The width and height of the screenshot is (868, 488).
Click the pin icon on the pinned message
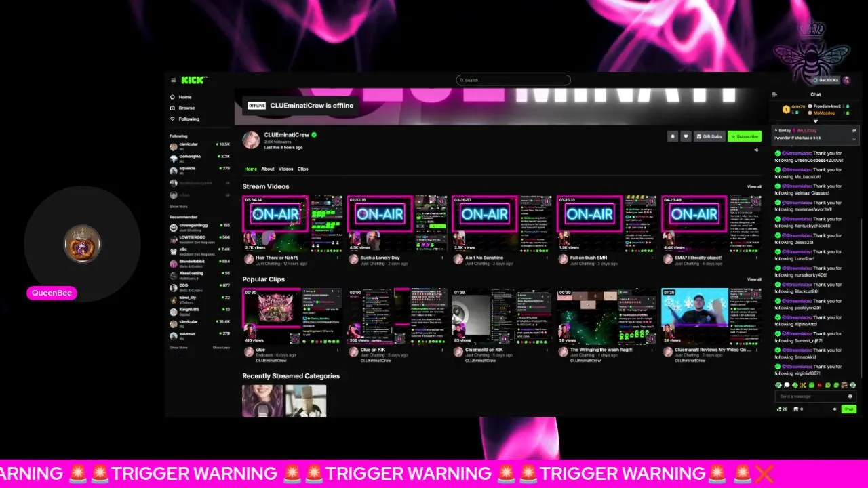854,130
